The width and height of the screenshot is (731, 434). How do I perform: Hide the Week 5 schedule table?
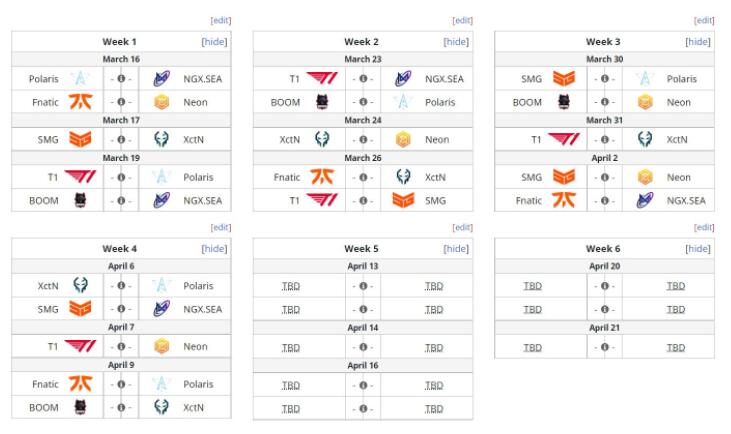pyautogui.click(x=456, y=248)
